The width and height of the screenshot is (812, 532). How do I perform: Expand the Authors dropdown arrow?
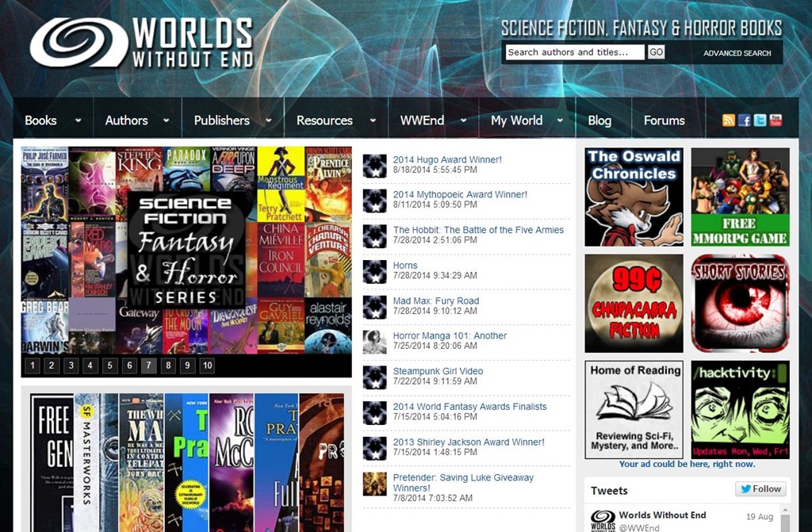[166, 121]
